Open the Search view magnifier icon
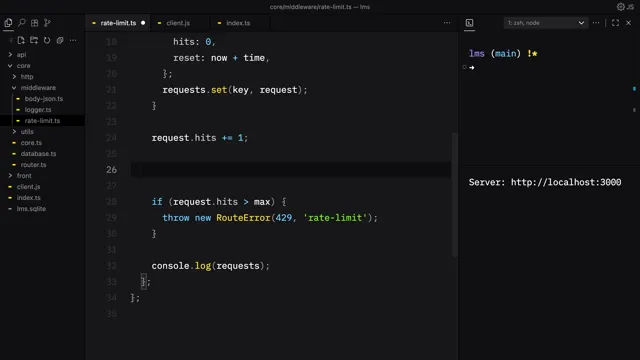This screenshot has height=360, width=640. click(x=22, y=23)
